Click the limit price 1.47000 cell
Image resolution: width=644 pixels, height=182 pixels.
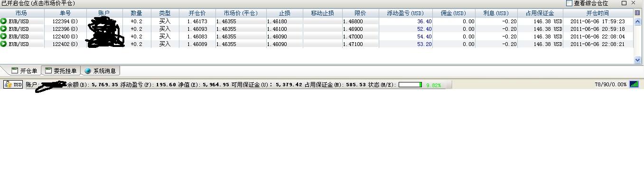[x=360, y=36]
